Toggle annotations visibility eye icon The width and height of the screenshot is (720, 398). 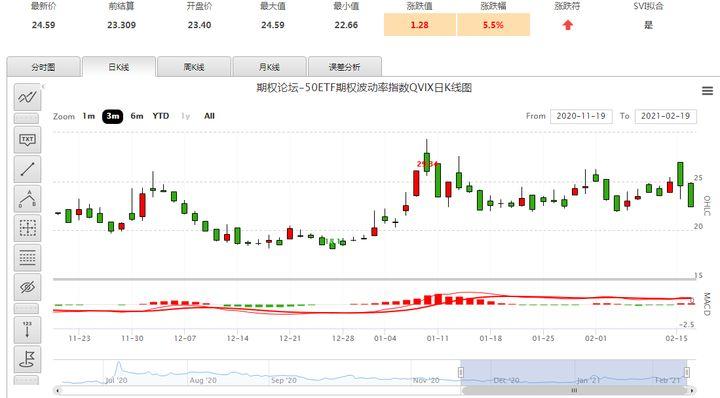click(x=27, y=287)
